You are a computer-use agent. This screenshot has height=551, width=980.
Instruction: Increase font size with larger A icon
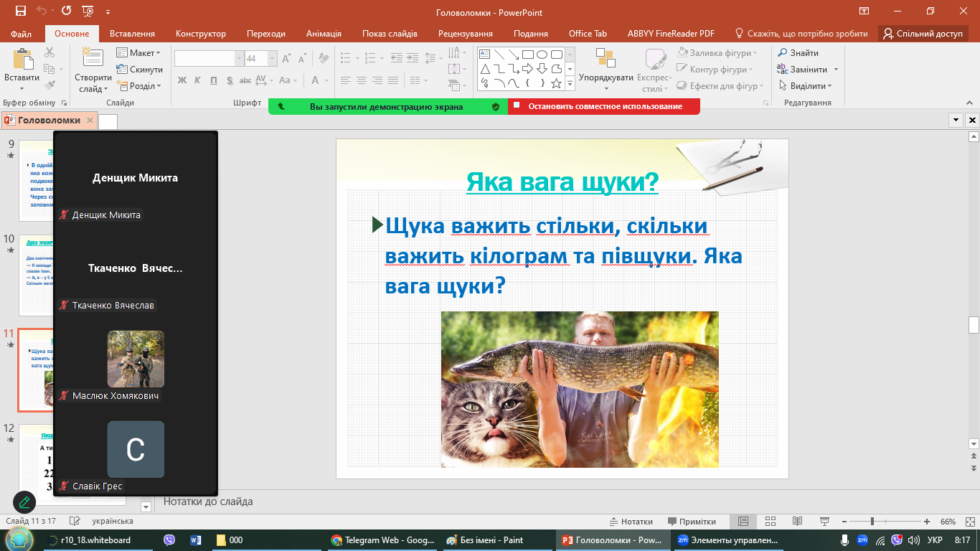click(x=286, y=59)
